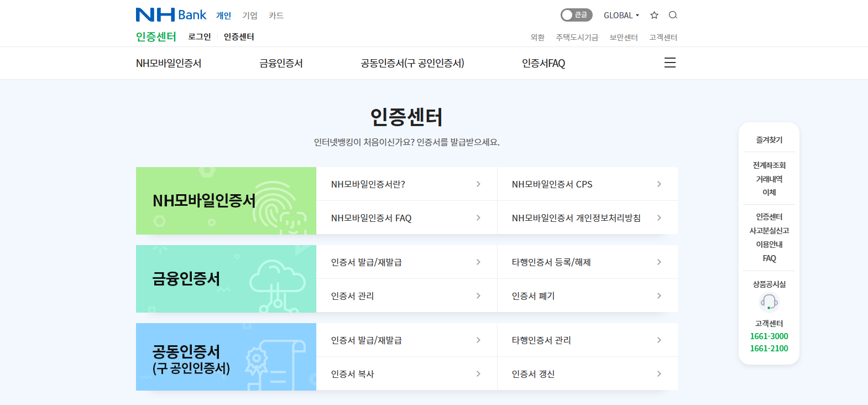868x405 pixels.
Task: Open NH모바일인증서란? item
Action: (406, 184)
